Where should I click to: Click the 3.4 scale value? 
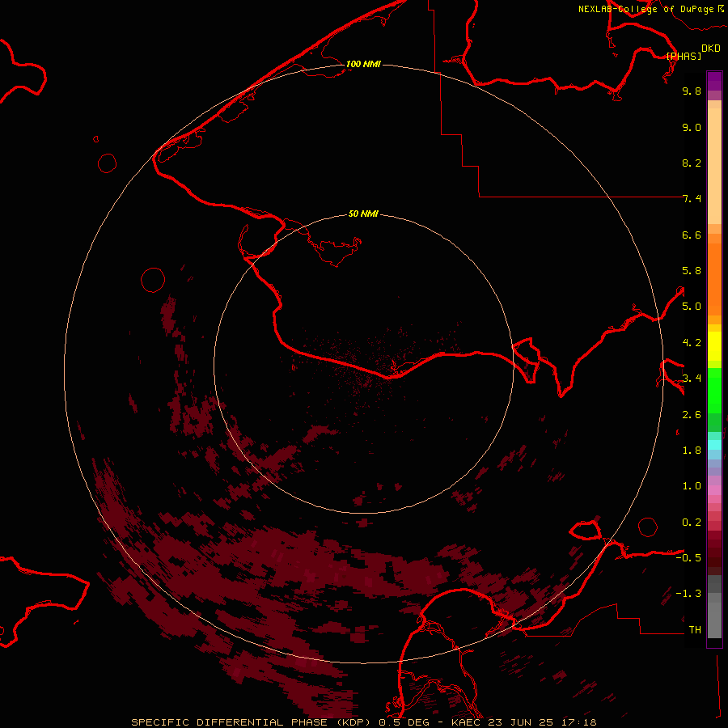(692, 379)
